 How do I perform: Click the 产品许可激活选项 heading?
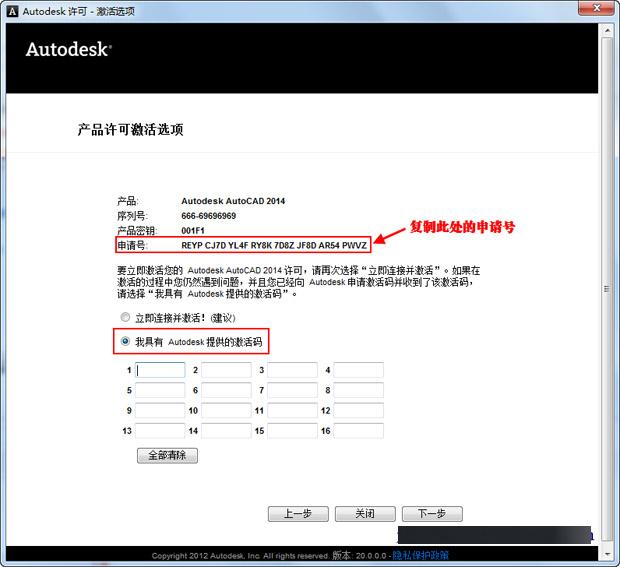point(130,129)
